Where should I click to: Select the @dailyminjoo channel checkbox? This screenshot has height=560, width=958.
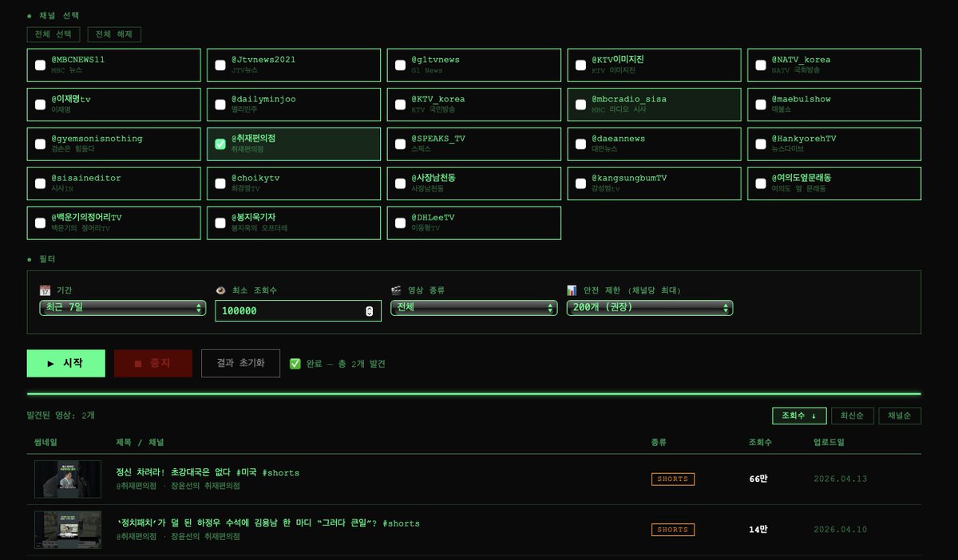220,105
